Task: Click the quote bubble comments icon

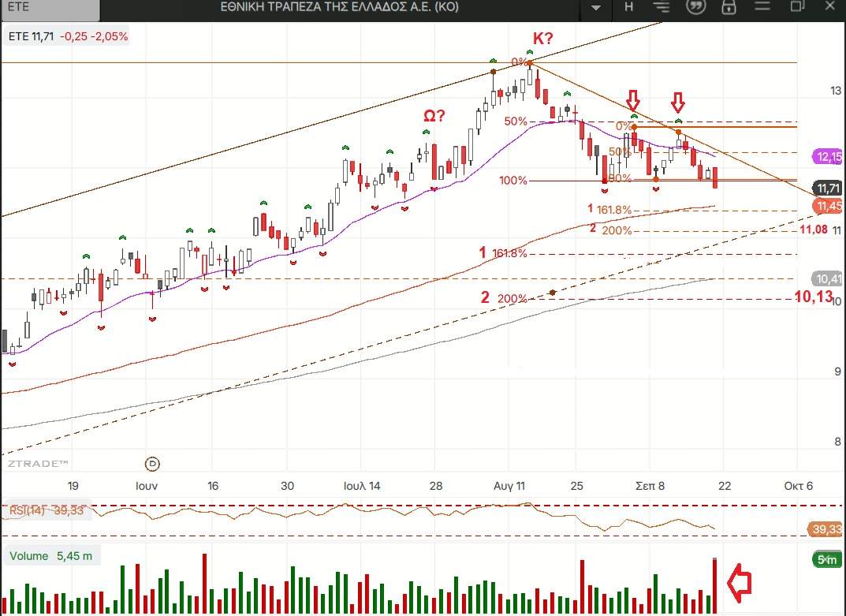Action: pos(695,7)
